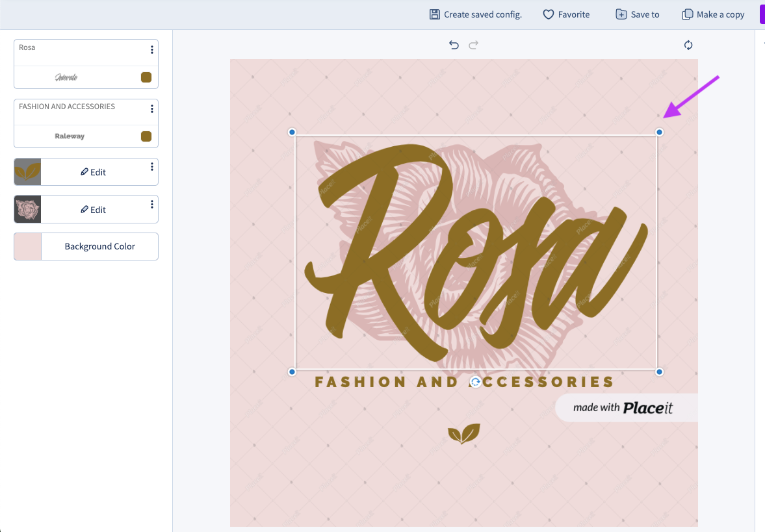
Task: Click the redo arrow icon
Action: [x=474, y=45]
